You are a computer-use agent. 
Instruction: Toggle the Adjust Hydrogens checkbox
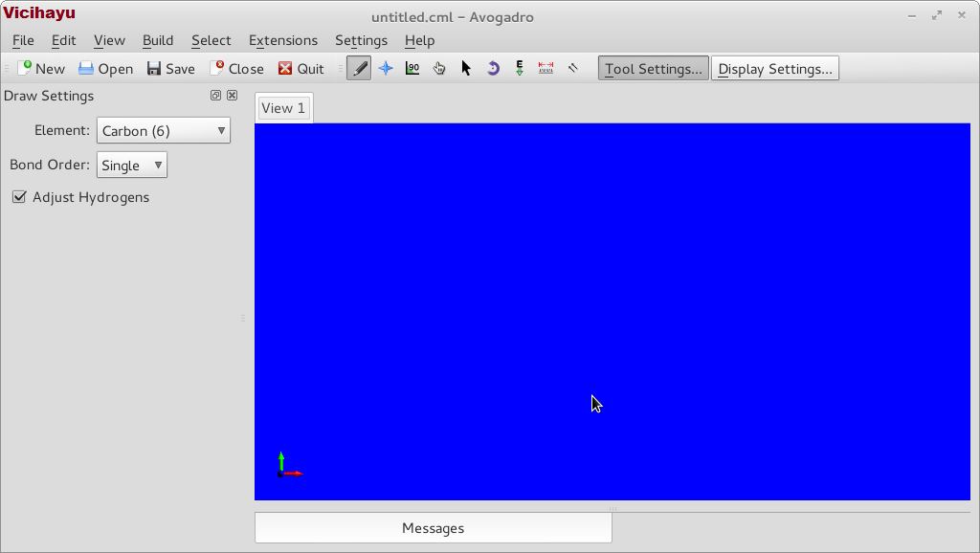19,197
